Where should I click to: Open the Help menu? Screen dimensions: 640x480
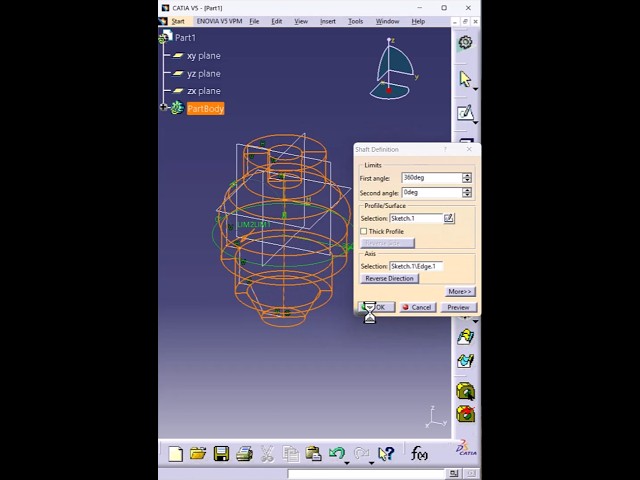click(x=418, y=21)
